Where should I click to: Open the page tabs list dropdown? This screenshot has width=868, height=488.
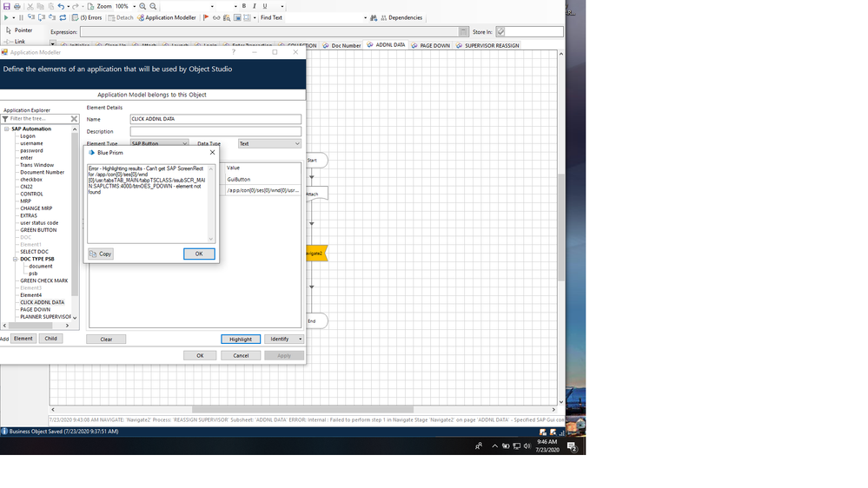[53, 43]
